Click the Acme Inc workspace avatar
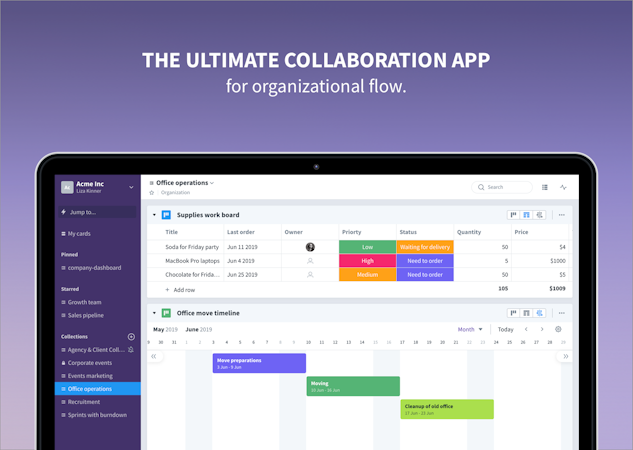This screenshot has height=450, width=633. [x=67, y=187]
